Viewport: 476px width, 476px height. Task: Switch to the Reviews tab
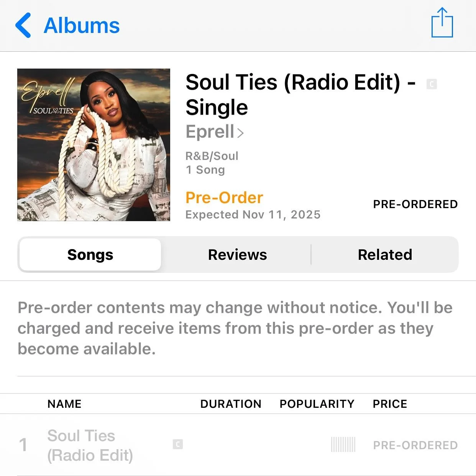(237, 254)
